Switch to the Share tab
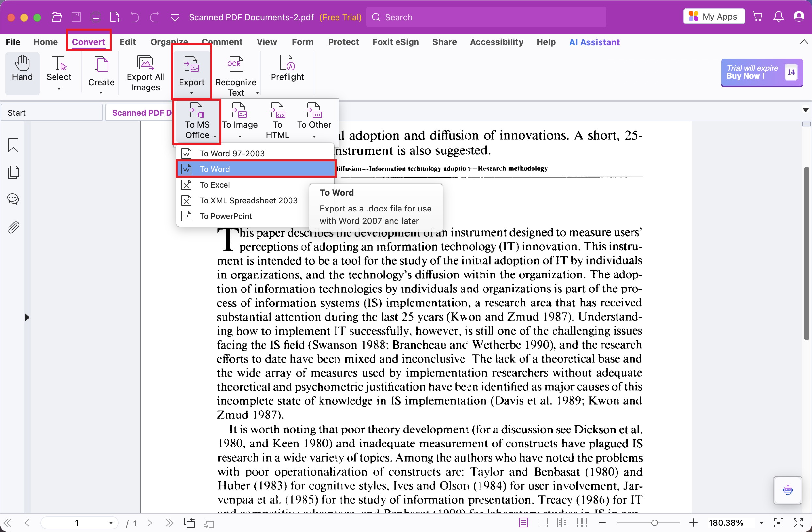Image resolution: width=812 pixels, height=532 pixels. (444, 42)
